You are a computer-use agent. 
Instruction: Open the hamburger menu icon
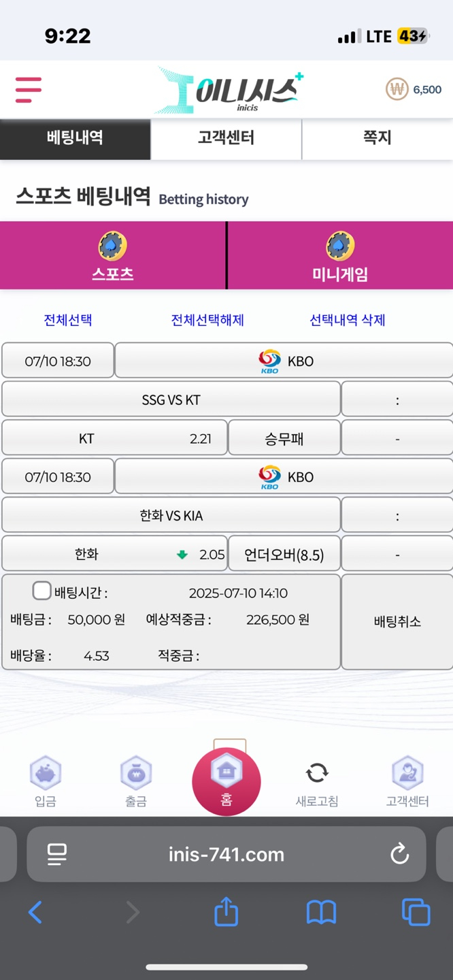pyautogui.click(x=29, y=89)
